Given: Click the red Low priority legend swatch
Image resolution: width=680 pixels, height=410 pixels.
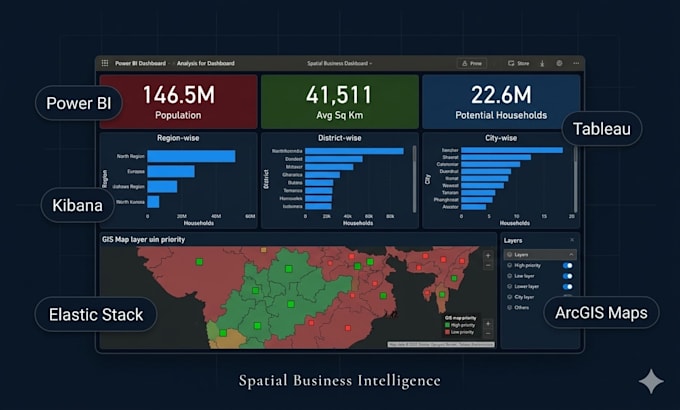Looking at the screenshot, I should coord(448,332).
